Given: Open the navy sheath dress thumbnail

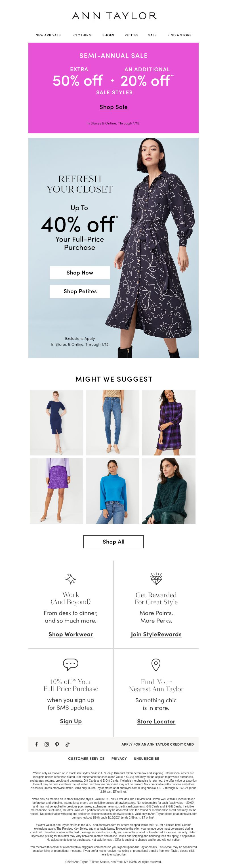Looking at the screenshot, I should 56,422.
